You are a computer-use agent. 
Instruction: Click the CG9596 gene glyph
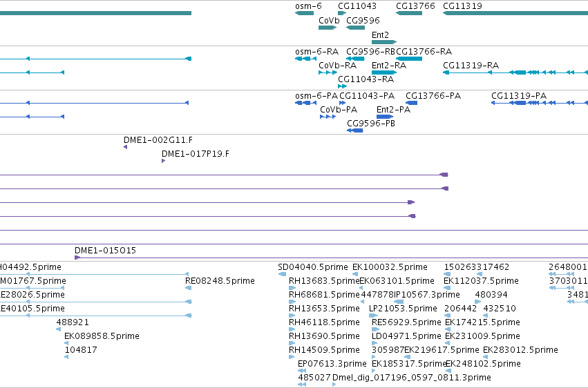[355, 28]
